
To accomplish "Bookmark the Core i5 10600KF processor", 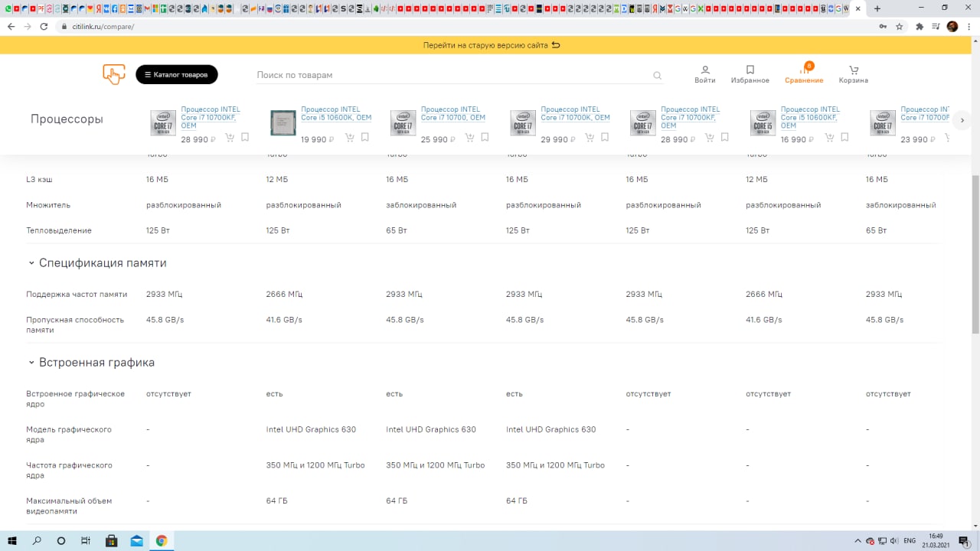I will (845, 138).
